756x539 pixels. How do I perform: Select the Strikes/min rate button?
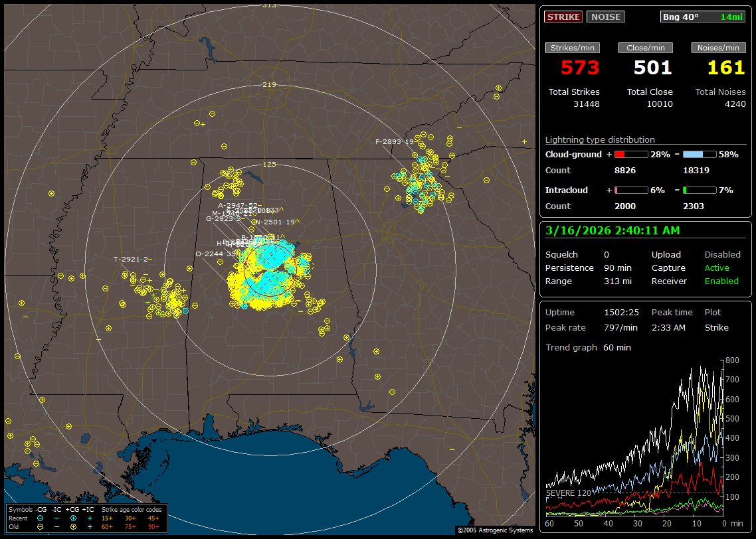pyautogui.click(x=573, y=48)
